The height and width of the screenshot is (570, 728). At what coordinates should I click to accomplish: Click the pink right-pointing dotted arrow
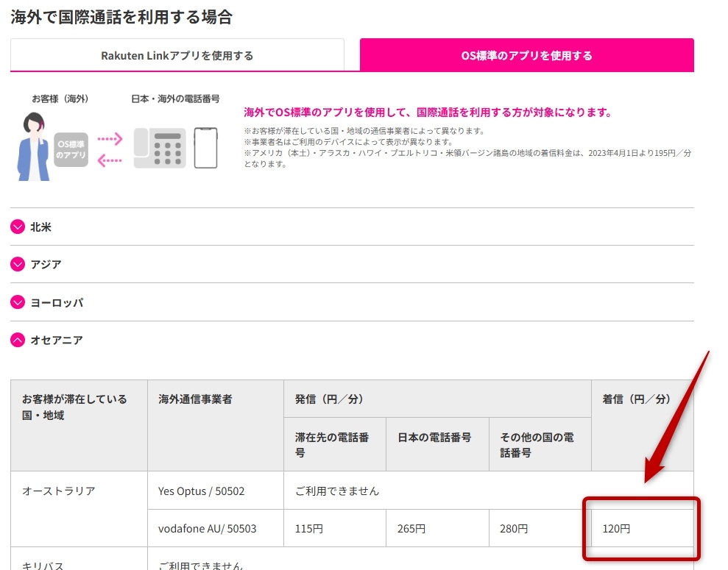click(110, 138)
